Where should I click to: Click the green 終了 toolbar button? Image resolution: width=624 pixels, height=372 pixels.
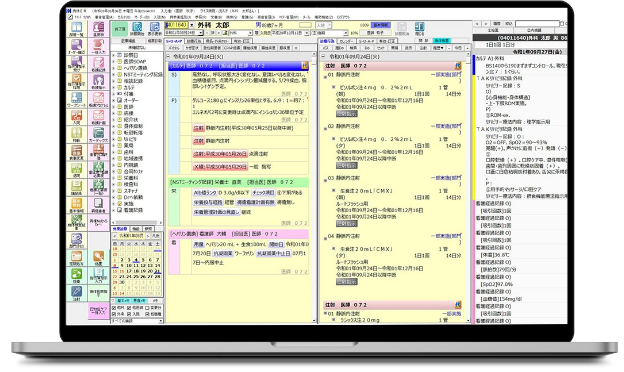click(120, 29)
